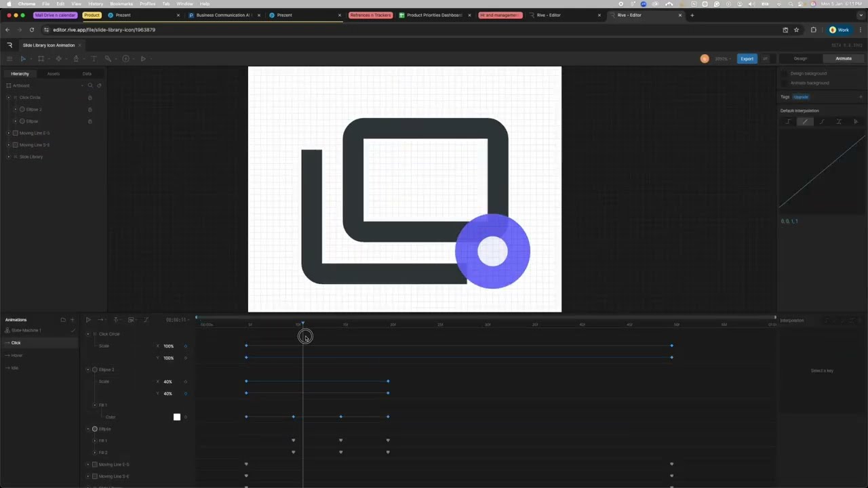This screenshot has width=868, height=488.
Task: Click the orange user avatar
Action: click(705, 59)
